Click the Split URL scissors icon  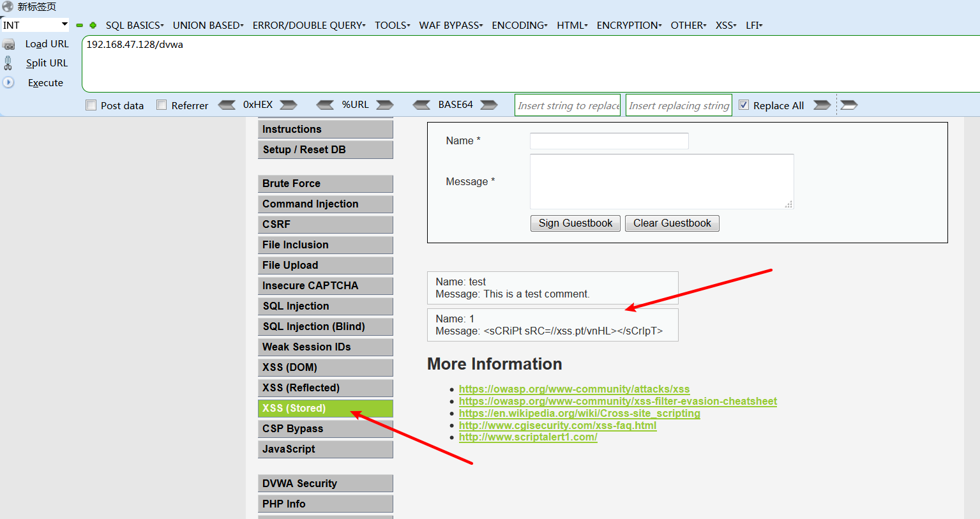pos(8,63)
